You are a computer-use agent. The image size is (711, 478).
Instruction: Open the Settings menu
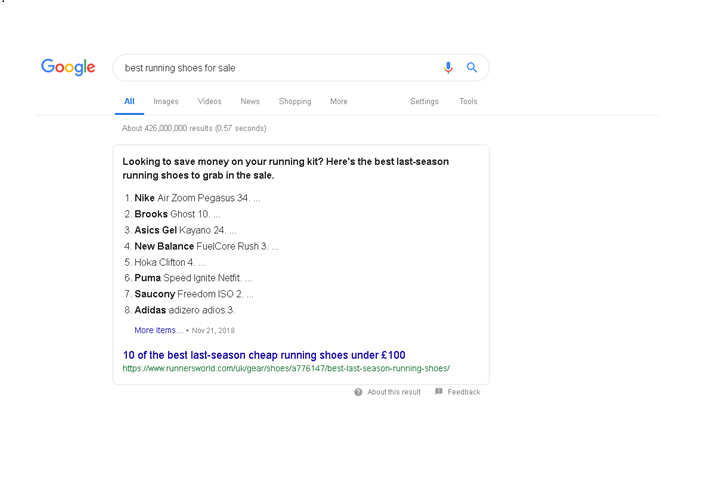click(x=424, y=101)
